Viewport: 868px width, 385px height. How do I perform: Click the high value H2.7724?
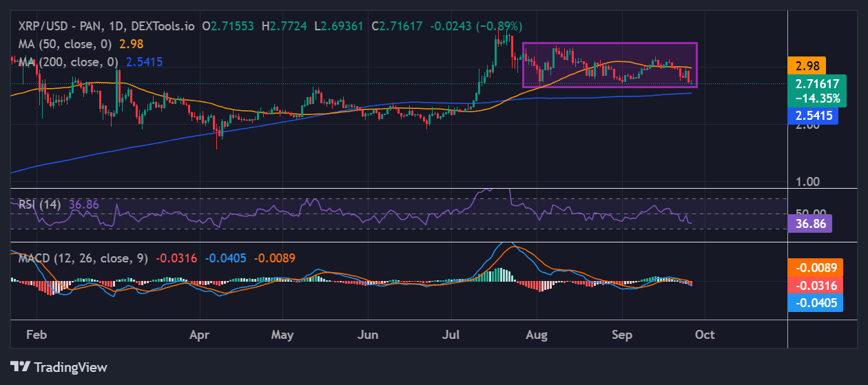[x=284, y=26]
